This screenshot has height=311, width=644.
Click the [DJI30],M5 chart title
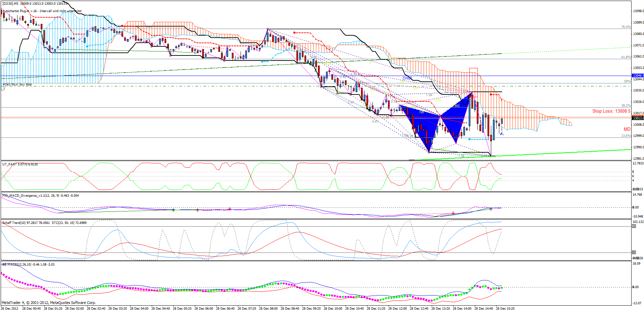tap(10, 3)
